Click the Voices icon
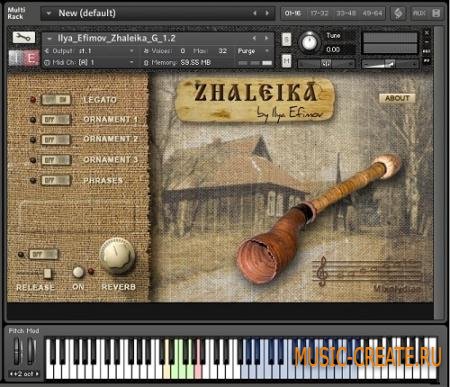This screenshot has width=450, height=387. click(x=146, y=51)
